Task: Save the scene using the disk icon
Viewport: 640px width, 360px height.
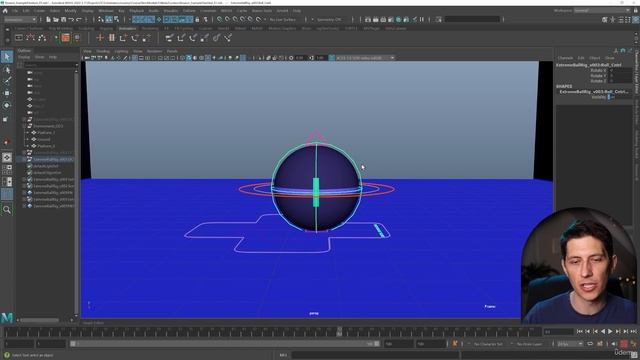Action: [63, 19]
